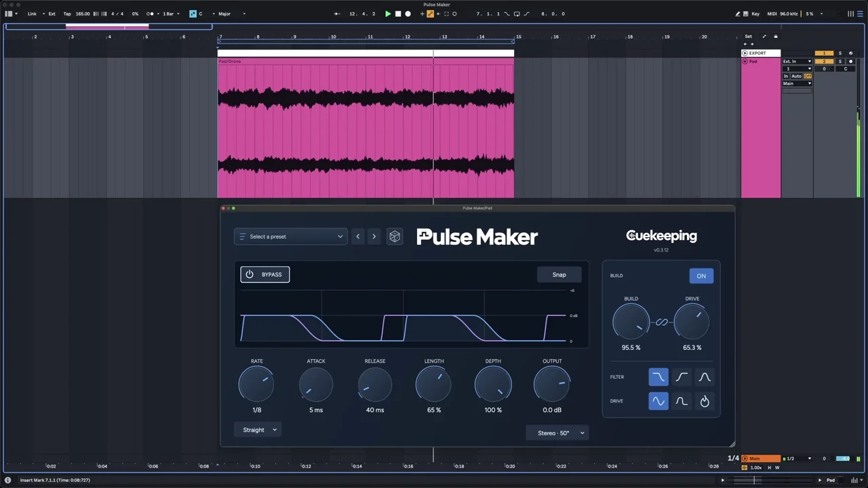Solo the Pad track
Image resolution: width=868 pixels, height=488 pixels.
point(840,61)
